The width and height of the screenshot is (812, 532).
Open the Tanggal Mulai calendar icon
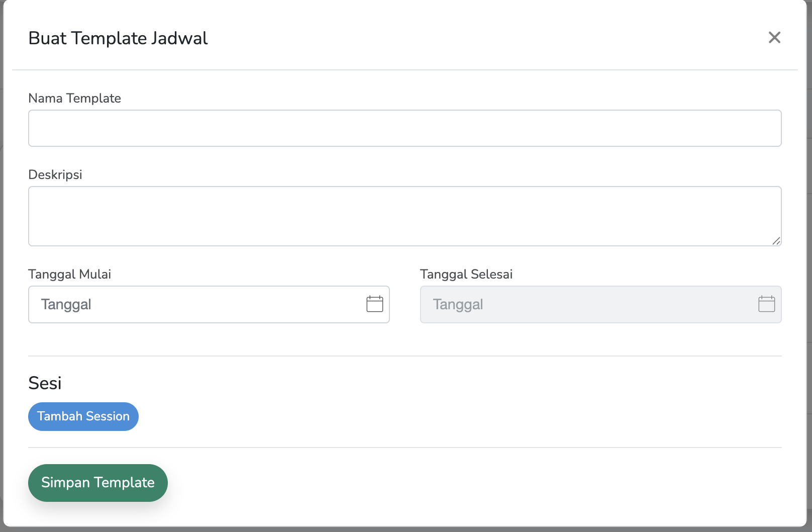[x=375, y=304]
